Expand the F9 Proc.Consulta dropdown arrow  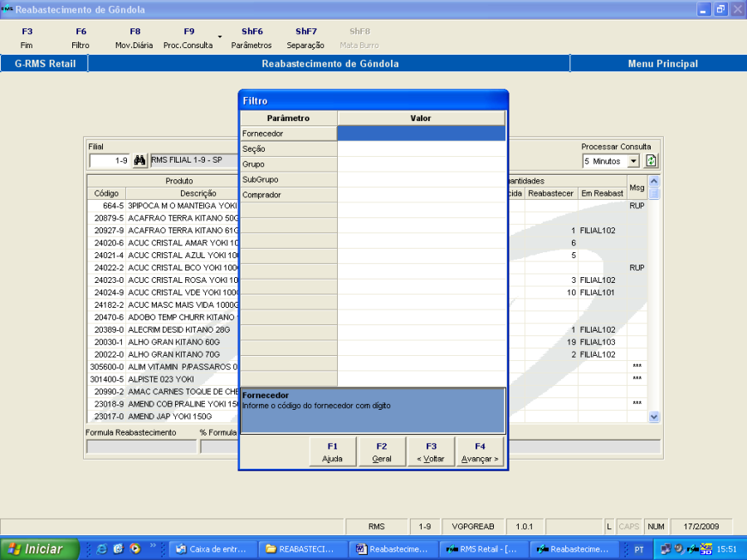pos(220,37)
